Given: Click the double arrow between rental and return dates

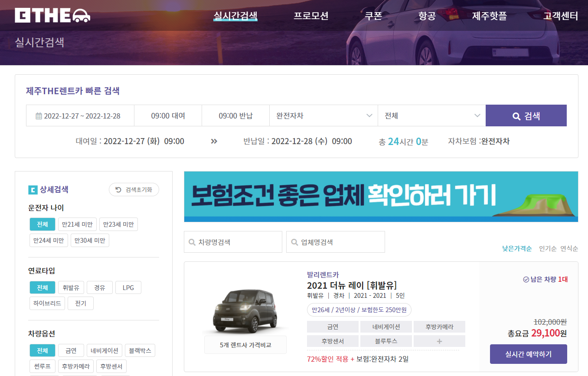Looking at the screenshot, I should click(x=214, y=141).
